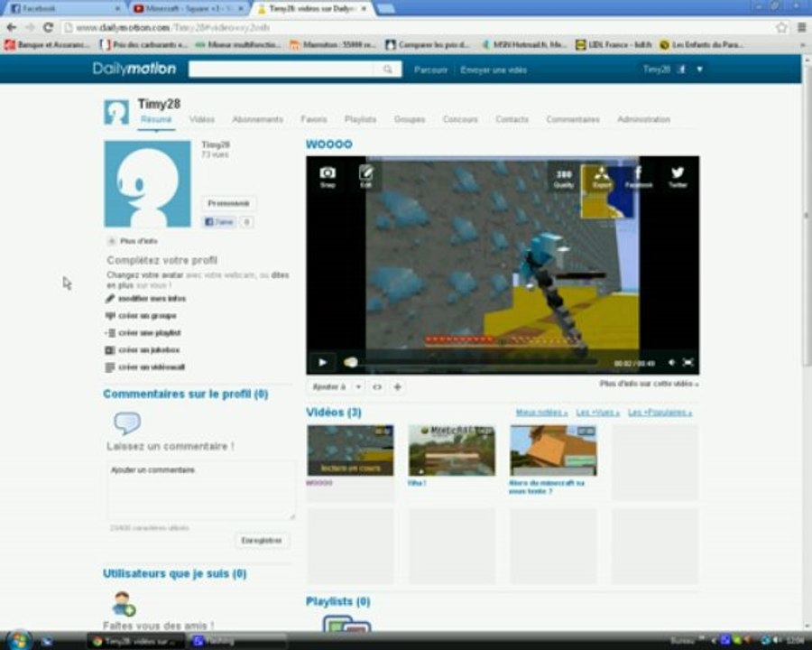Click the search magnifier icon in Dailymotion header

(387, 69)
